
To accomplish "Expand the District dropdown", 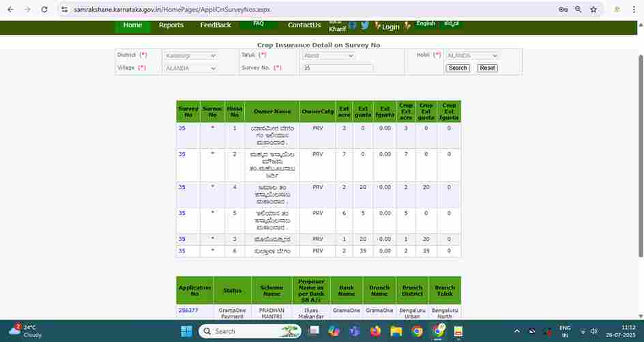I will tap(190, 55).
